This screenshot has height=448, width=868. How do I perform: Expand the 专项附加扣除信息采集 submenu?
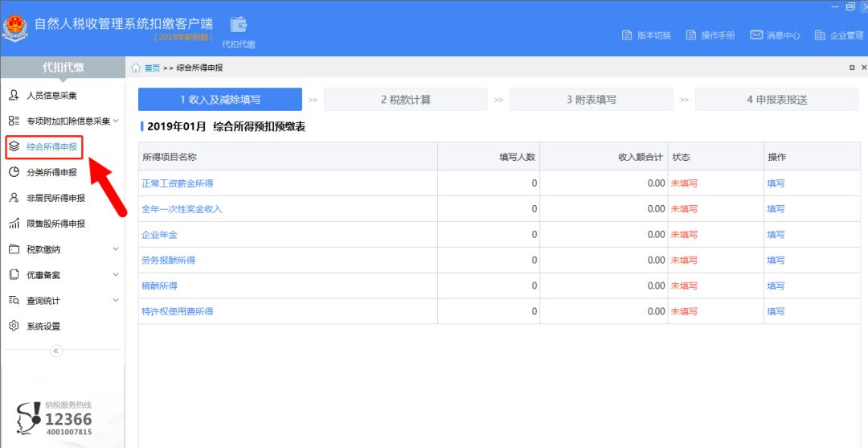pyautogui.click(x=116, y=121)
